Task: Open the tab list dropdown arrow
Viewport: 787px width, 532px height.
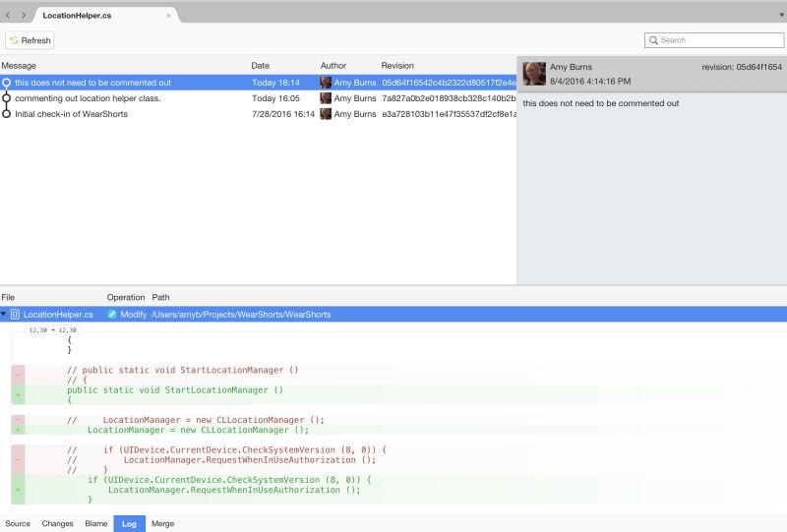Action: (x=781, y=15)
